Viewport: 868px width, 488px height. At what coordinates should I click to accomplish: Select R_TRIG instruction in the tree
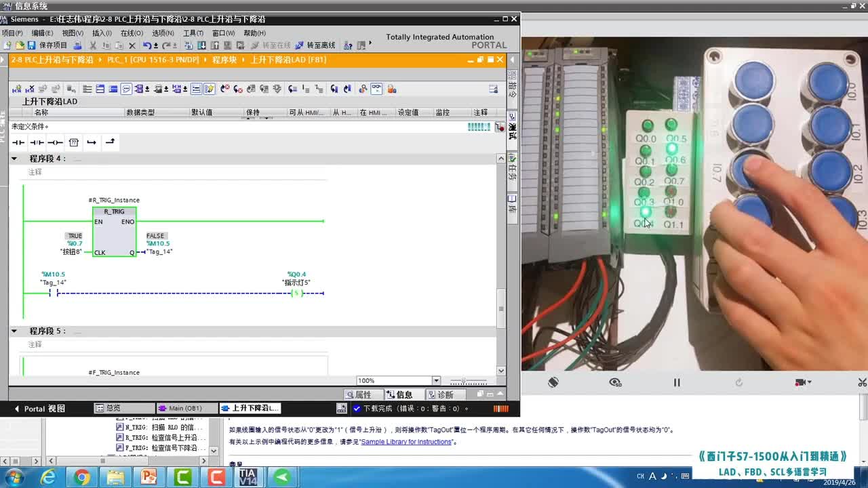point(160,438)
